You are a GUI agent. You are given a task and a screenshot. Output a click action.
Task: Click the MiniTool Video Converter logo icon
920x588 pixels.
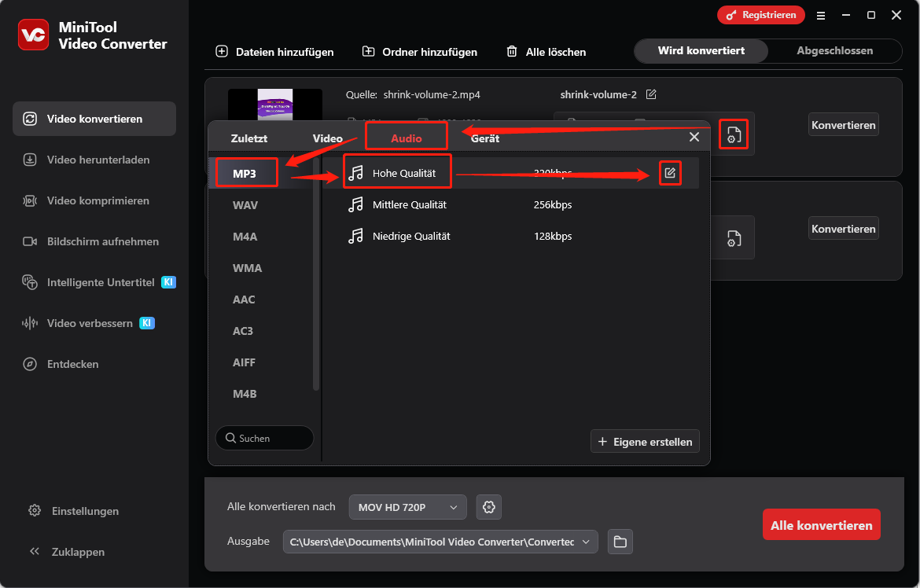coord(34,35)
